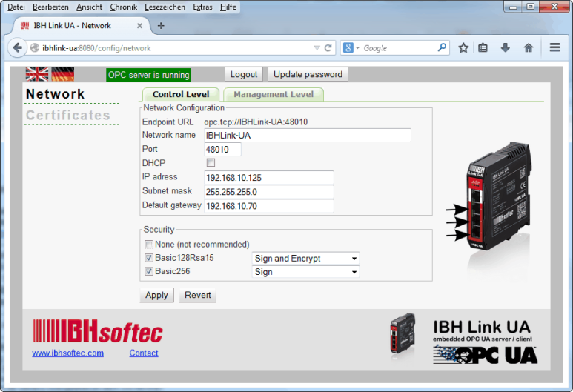Click the OPC server is running status
The width and height of the screenshot is (573, 392).
[149, 75]
